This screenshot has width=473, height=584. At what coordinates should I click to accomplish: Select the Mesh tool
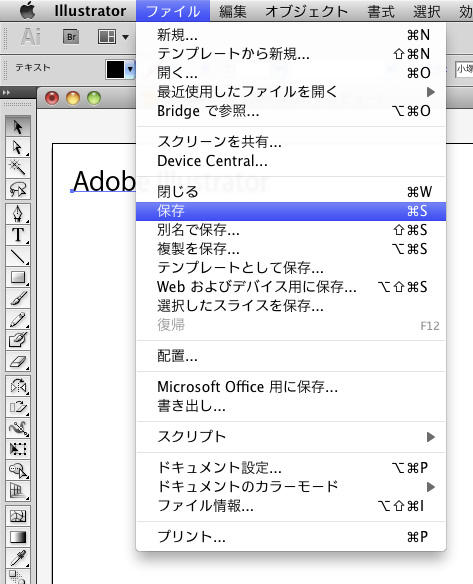(18, 516)
